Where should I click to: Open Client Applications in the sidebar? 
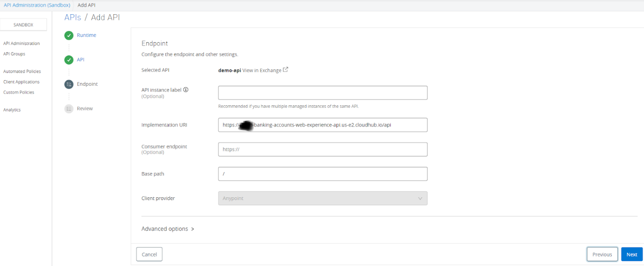pos(21,82)
